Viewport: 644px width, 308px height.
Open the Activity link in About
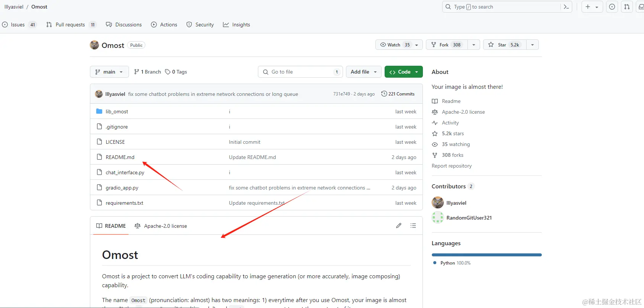(446, 123)
